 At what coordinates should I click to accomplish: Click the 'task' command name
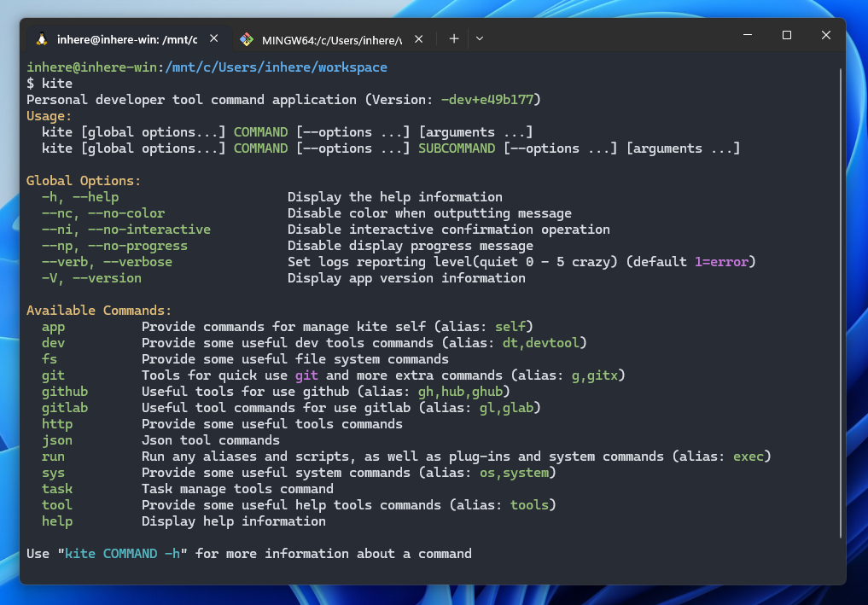[57, 489]
